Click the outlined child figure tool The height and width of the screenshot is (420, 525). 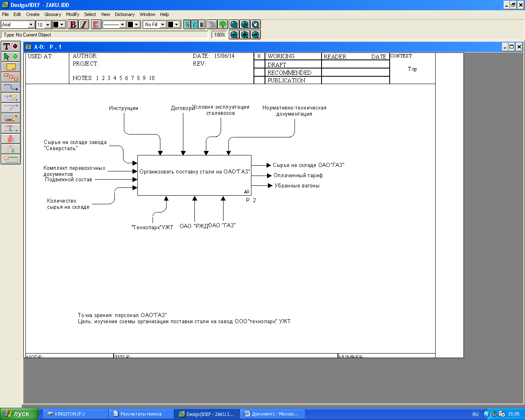(x=11, y=149)
